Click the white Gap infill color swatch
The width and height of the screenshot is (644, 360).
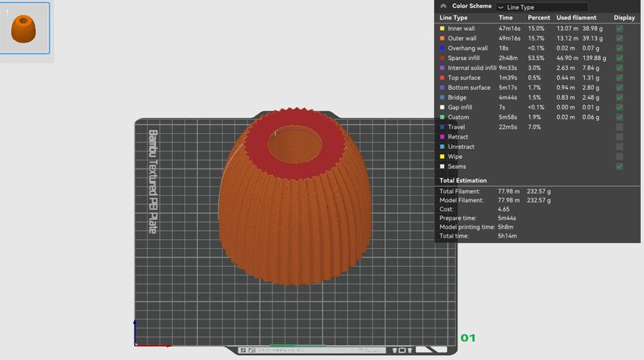442,107
